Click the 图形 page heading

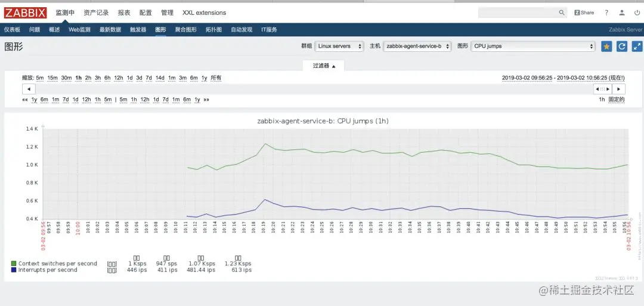pos(14,47)
